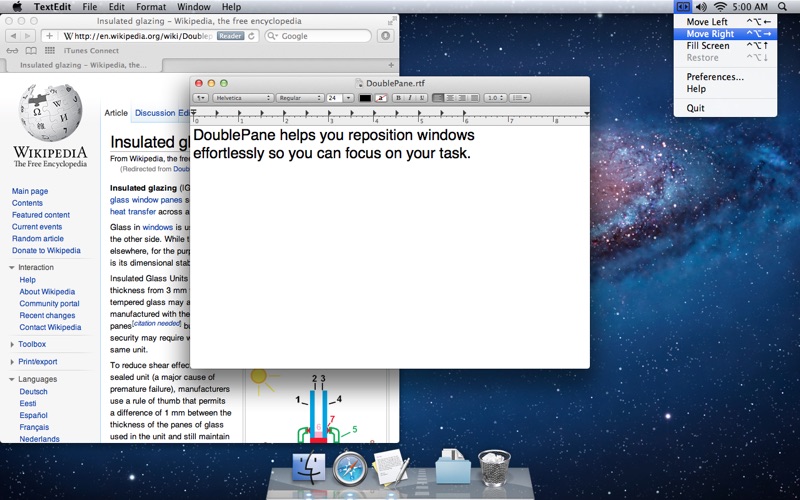This screenshot has width=800, height=500.
Task: Open Finder from the Dock
Action: click(309, 467)
